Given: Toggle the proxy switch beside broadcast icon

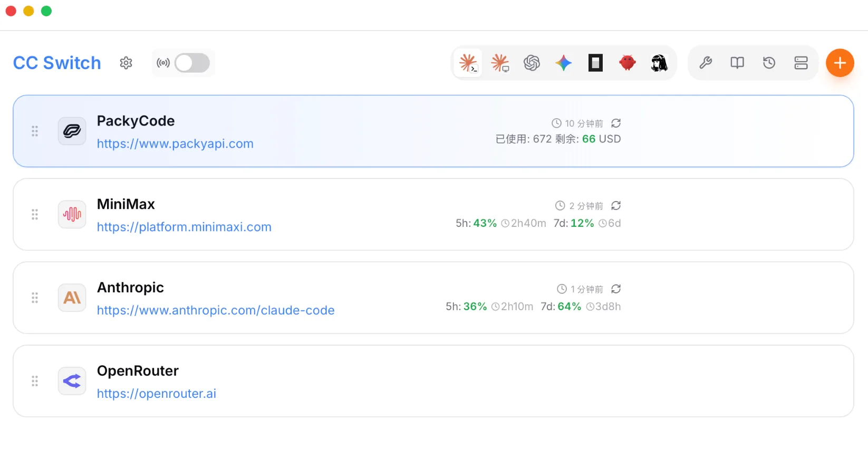Looking at the screenshot, I should 192,63.
